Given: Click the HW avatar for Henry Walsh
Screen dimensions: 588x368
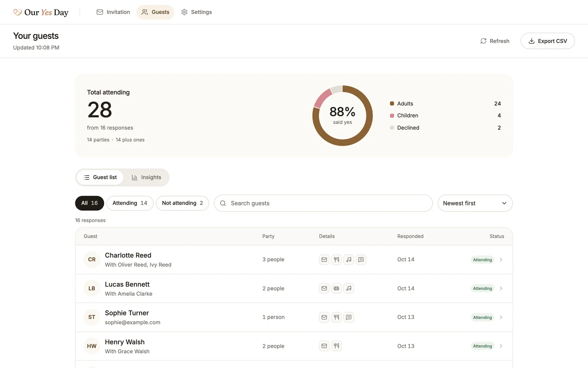Looking at the screenshot, I should point(92,346).
